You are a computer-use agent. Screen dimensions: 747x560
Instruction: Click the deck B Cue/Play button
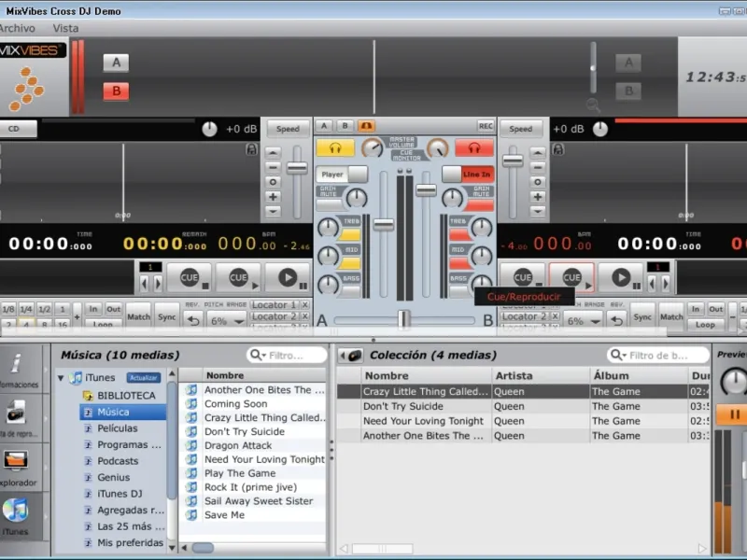(x=571, y=277)
